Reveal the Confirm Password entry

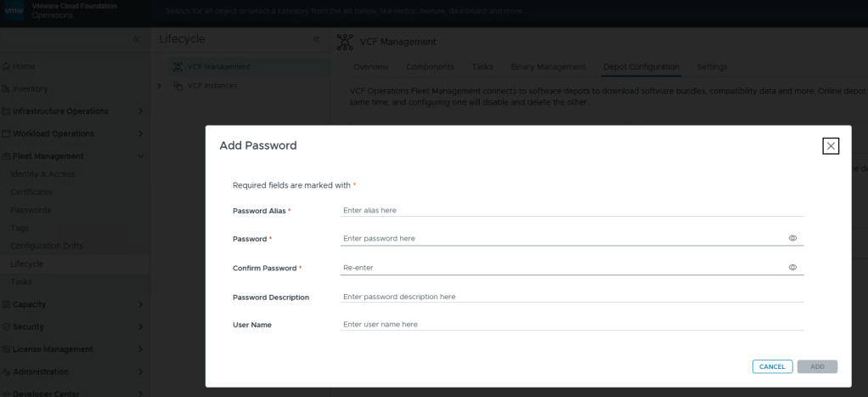click(x=792, y=268)
